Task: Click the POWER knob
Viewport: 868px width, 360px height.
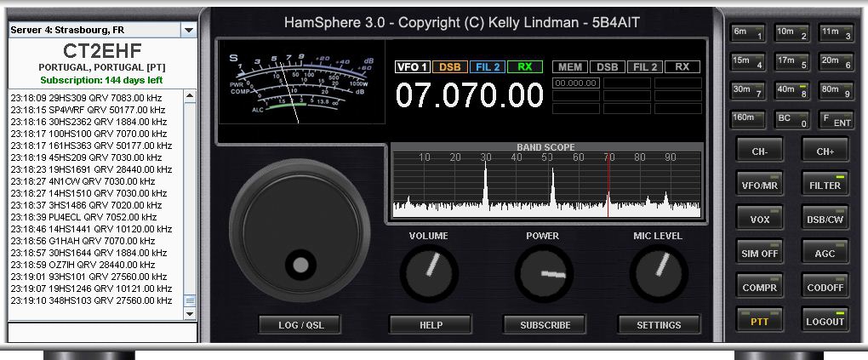Action: [x=544, y=273]
